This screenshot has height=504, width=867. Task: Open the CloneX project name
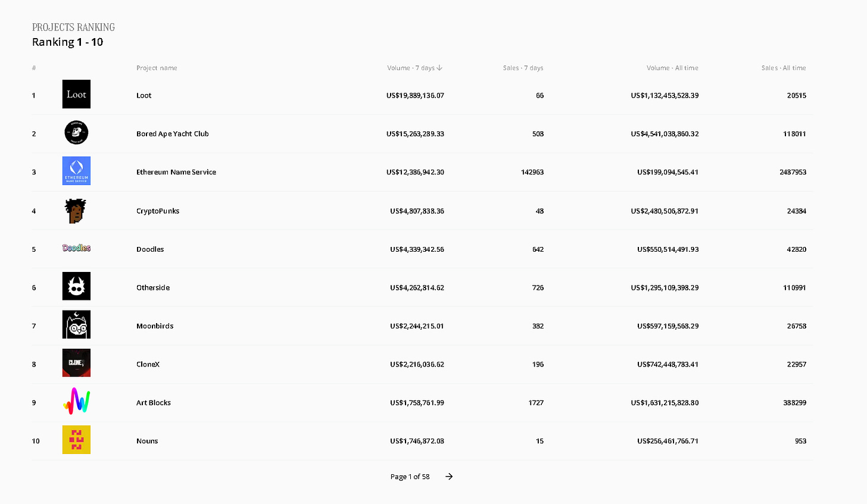(x=148, y=364)
